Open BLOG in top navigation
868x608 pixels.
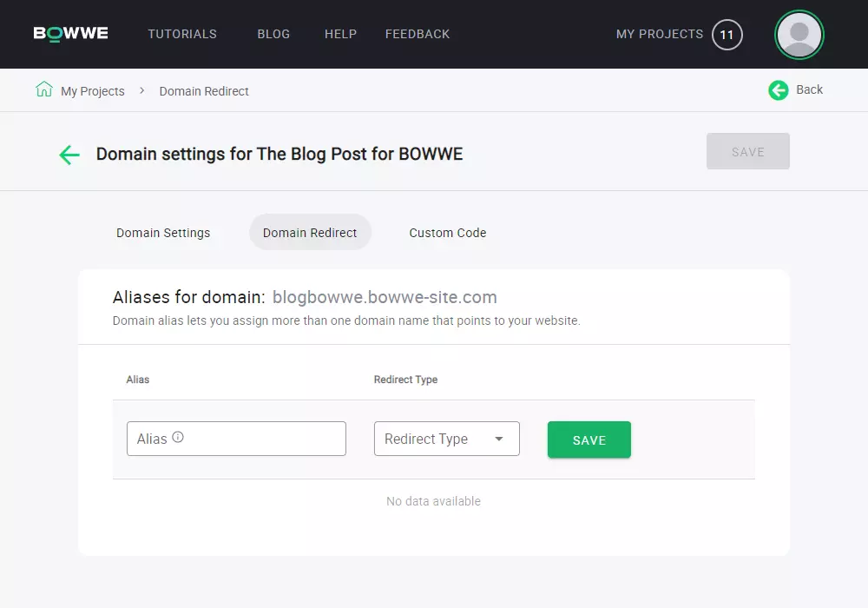(x=273, y=35)
